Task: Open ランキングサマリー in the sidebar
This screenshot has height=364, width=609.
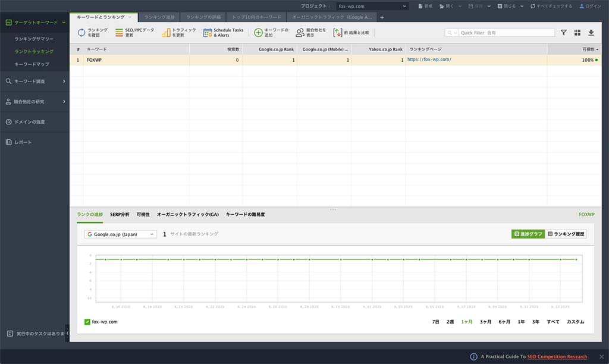Action: (34, 39)
